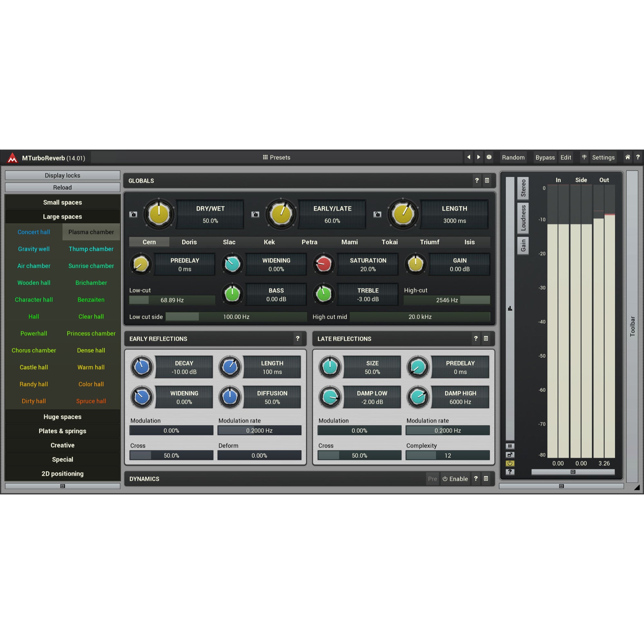The width and height of the screenshot is (644, 644).
Task: Collapse the Large spaces category
Action: pos(62,217)
